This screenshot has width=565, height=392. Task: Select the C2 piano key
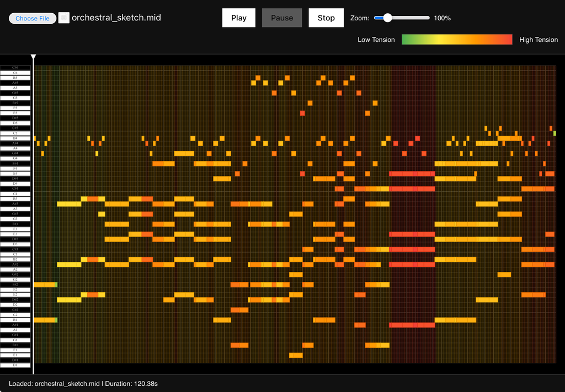pos(15,315)
